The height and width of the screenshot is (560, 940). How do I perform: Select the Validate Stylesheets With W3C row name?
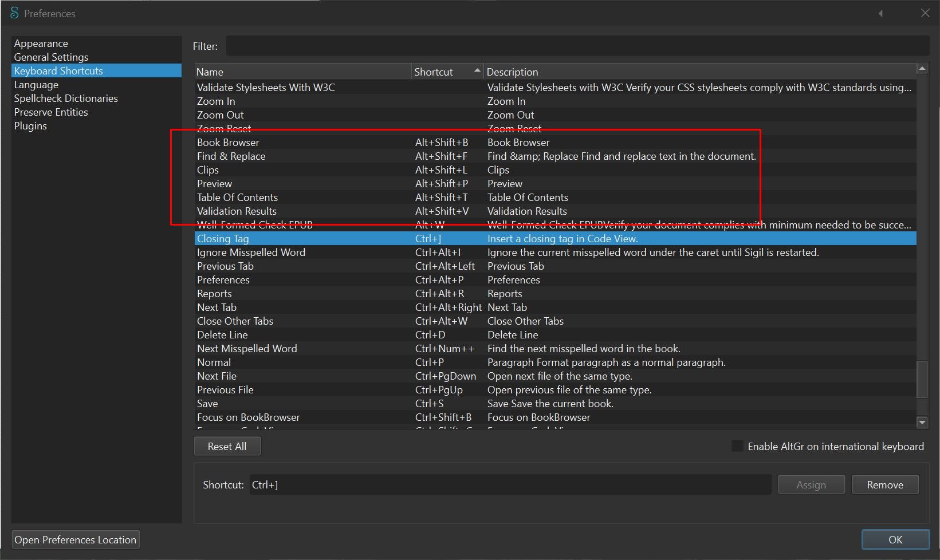coord(266,88)
